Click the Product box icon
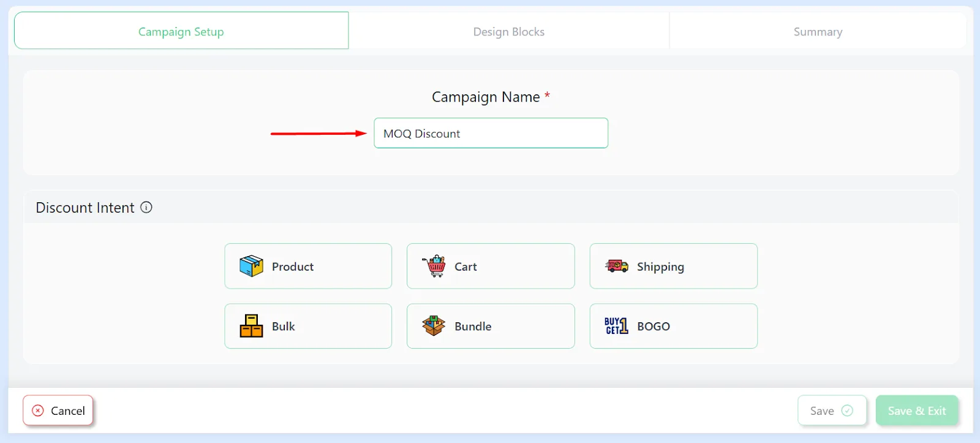This screenshot has width=980, height=443. point(251,266)
